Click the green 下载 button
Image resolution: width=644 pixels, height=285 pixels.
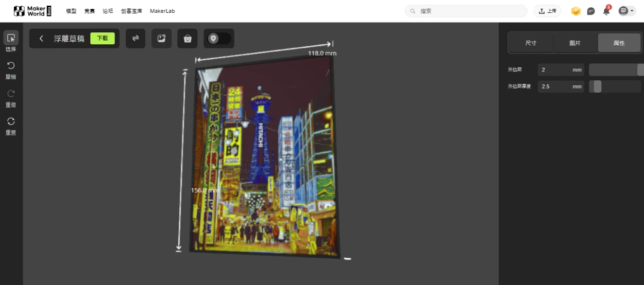pos(103,38)
